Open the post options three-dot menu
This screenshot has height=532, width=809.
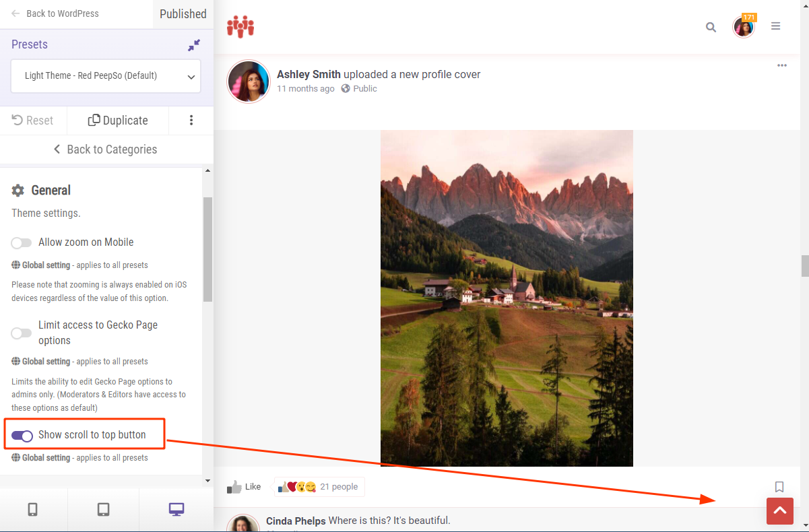(781, 65)
